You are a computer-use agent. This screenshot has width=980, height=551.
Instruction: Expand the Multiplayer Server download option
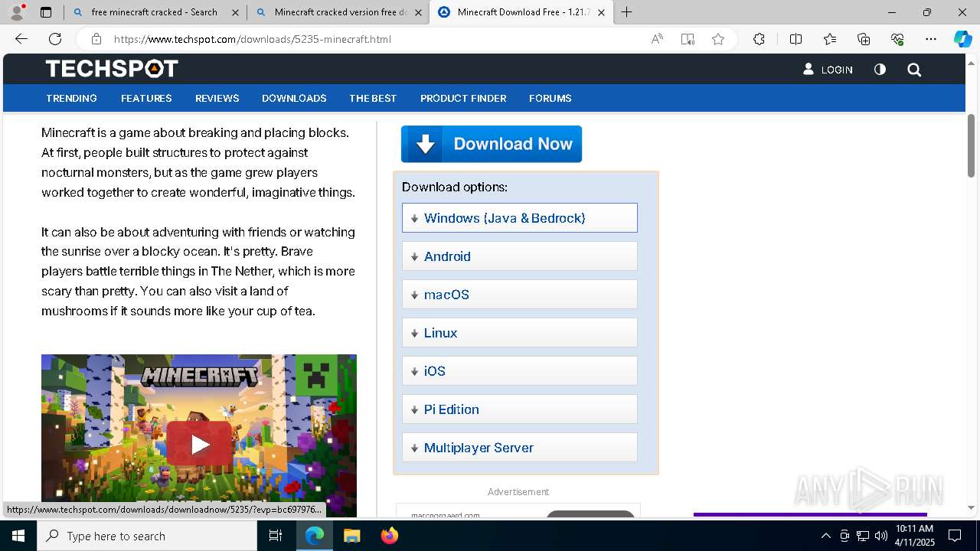click(x=520, y=448)
